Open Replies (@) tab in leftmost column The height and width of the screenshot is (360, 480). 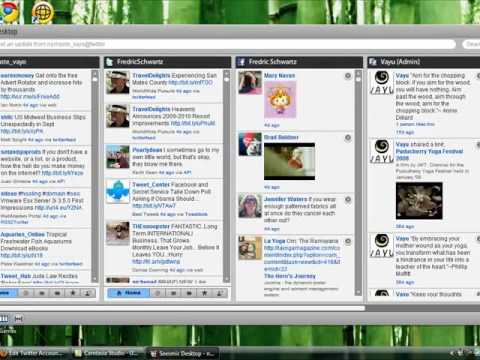point(26,293)
